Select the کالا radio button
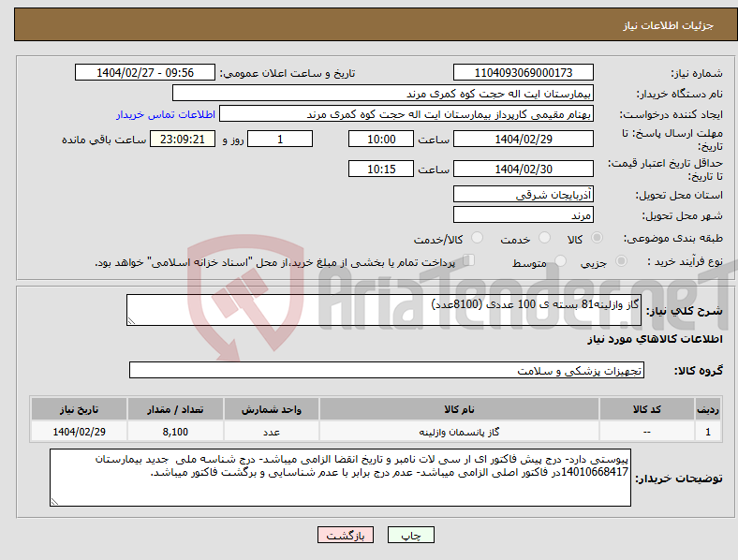Image resolution: width=738 pixels, height=560 pixels. pos(597,238)
